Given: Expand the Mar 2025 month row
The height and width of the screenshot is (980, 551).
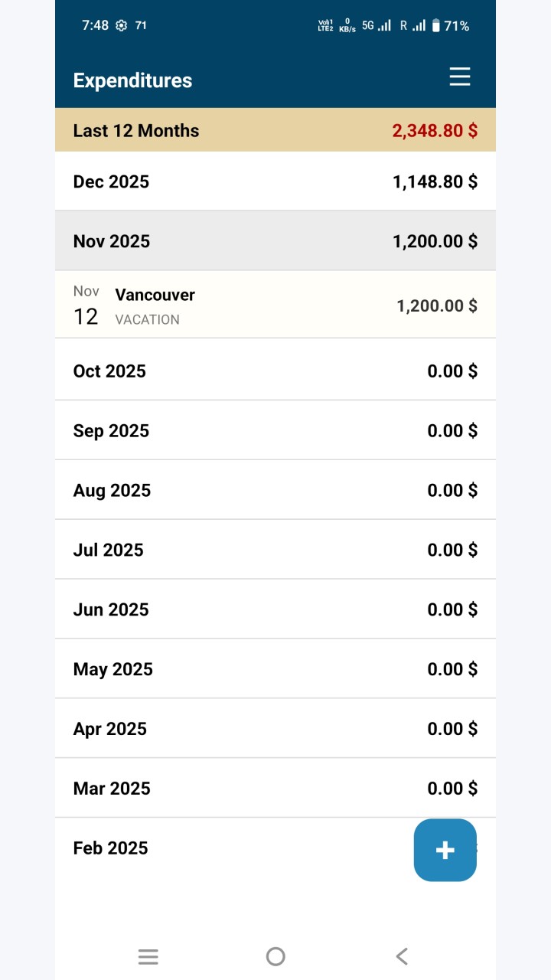Looking at the screenshot, I should (275, 789).
